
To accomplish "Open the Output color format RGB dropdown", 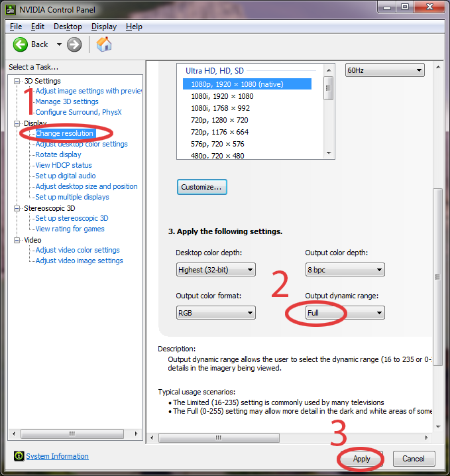I will tap(216, 313).
